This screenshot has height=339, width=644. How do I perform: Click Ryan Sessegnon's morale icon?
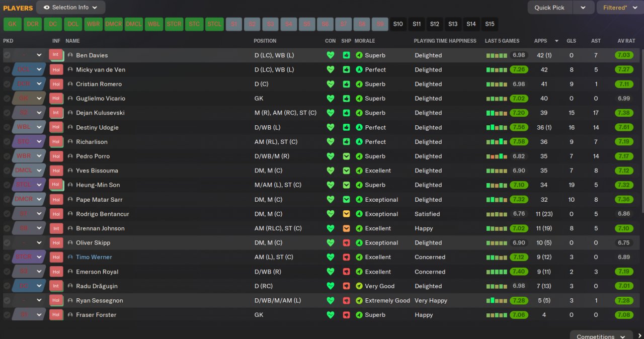pos(359,300)
